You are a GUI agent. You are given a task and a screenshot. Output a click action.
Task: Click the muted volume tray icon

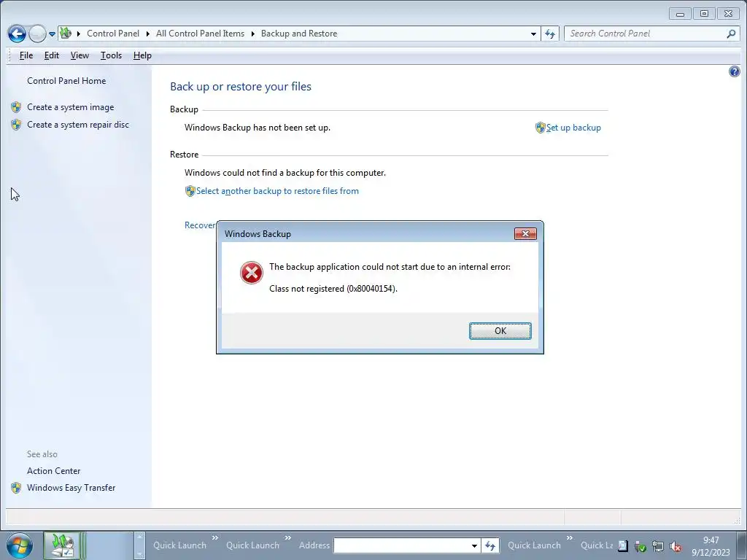(x=675, y=547)
